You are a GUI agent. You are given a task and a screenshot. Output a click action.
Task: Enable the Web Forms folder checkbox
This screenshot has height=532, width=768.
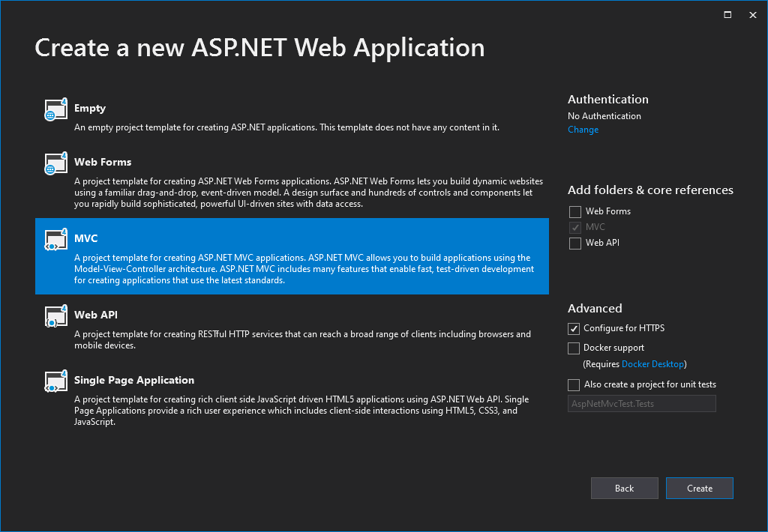[574, 211]
